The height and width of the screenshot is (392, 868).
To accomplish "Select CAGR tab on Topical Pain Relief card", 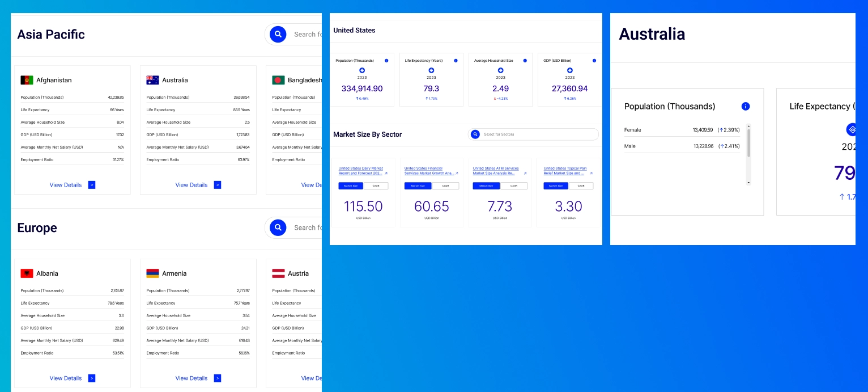I will (x=581, y=186).
